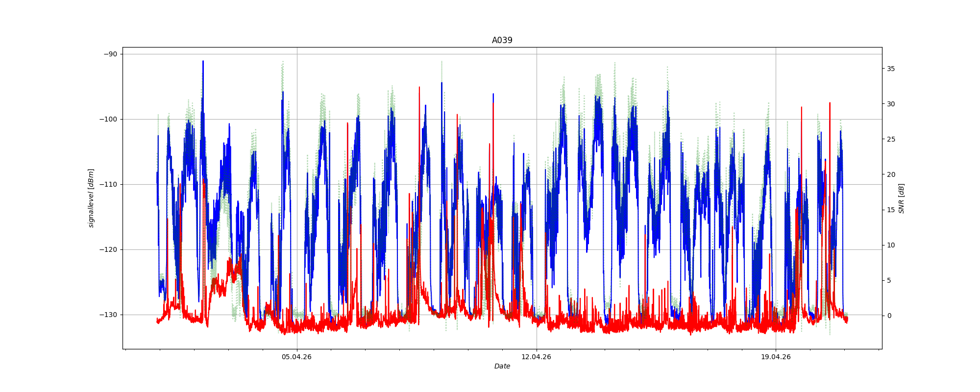The image size is (980, 392).
Task: Click the 05.04.26 date tick label
Action: (296, 357)
